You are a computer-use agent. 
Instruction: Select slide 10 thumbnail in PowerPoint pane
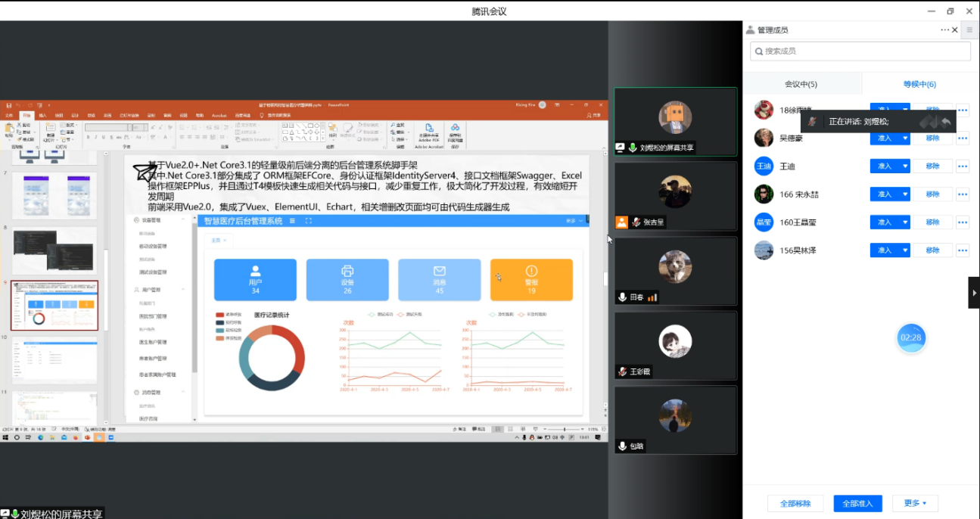point(54,360)
